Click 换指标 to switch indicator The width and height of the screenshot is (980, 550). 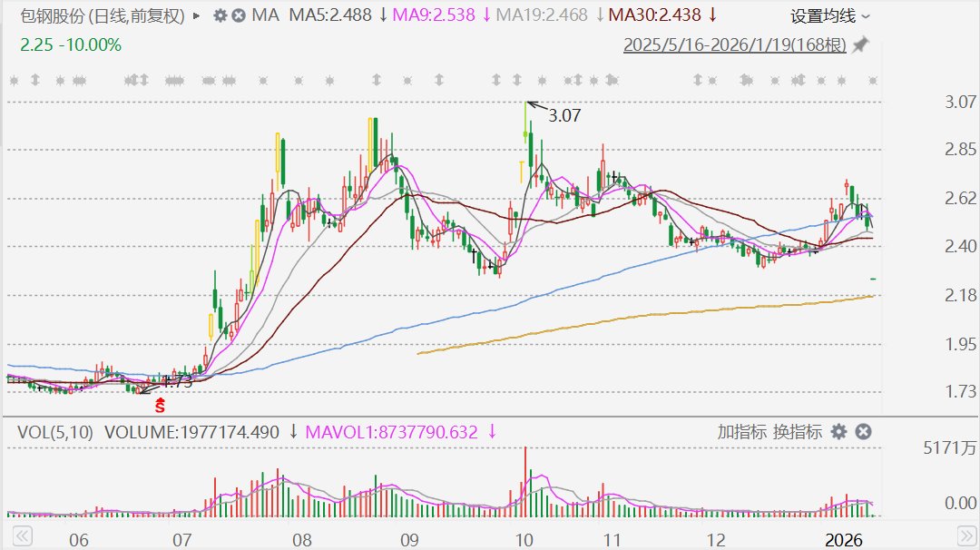tap(798, 432)
